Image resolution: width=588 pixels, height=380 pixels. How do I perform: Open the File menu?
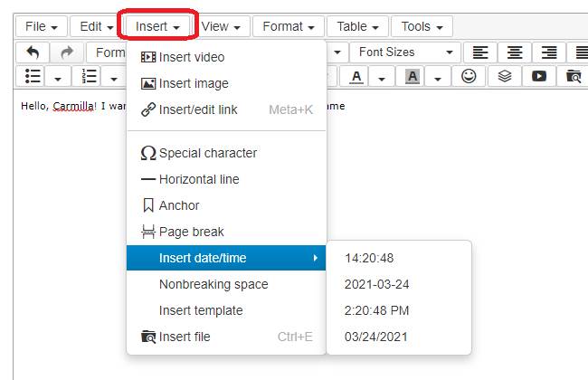pyautogui.click(x=42, y=26)
